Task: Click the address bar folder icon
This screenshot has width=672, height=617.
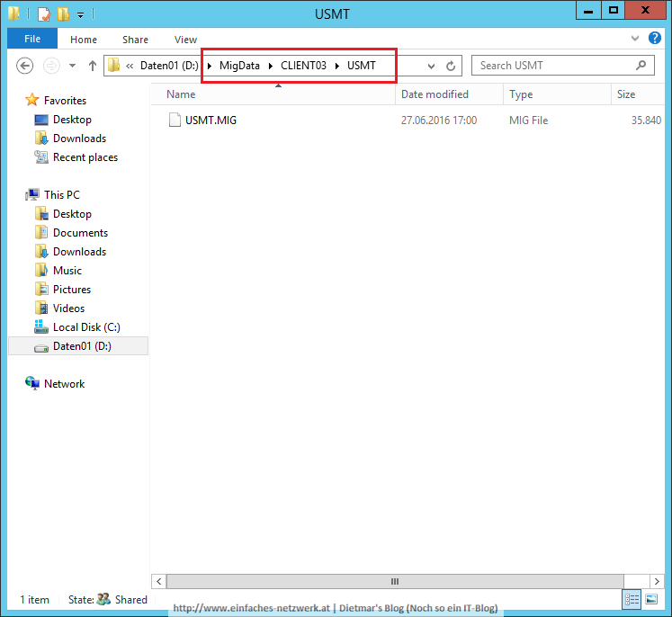Action: [x=113, y=65]
